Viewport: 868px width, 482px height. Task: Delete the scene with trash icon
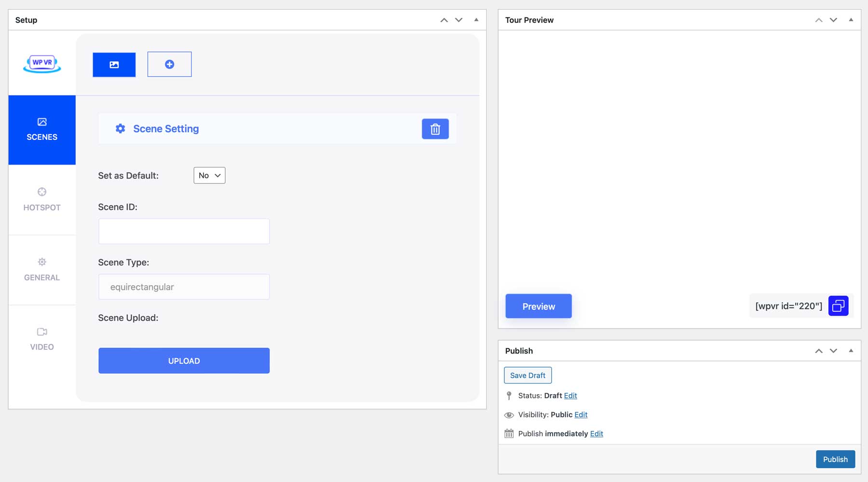tap(435, 129)
